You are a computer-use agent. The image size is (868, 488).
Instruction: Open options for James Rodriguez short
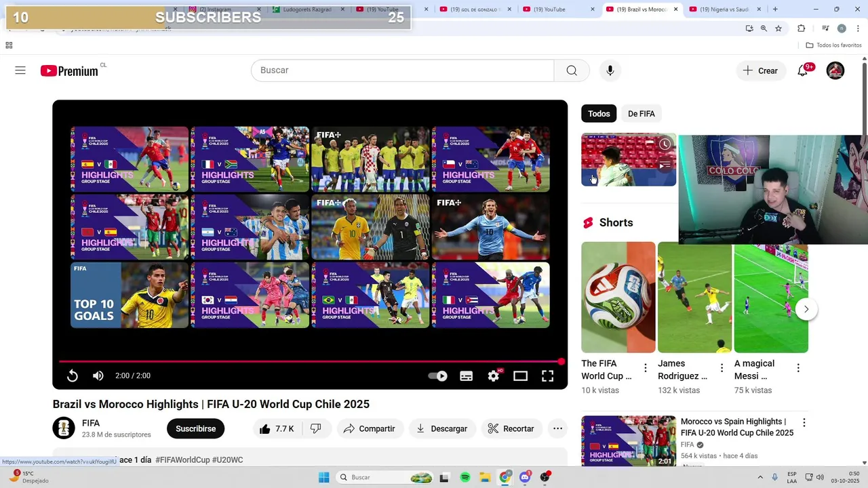point(722,368)
